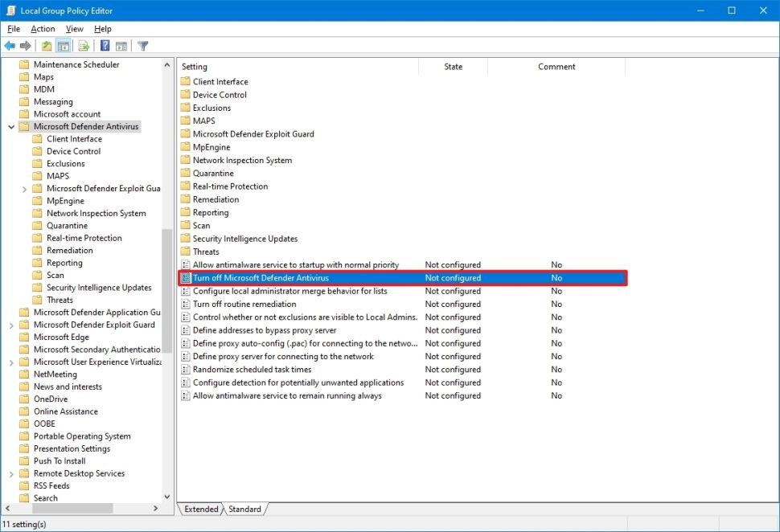Click folder icon of OneDrive in tree
This screenshot has width=780, height=532.
pos(24,399)
